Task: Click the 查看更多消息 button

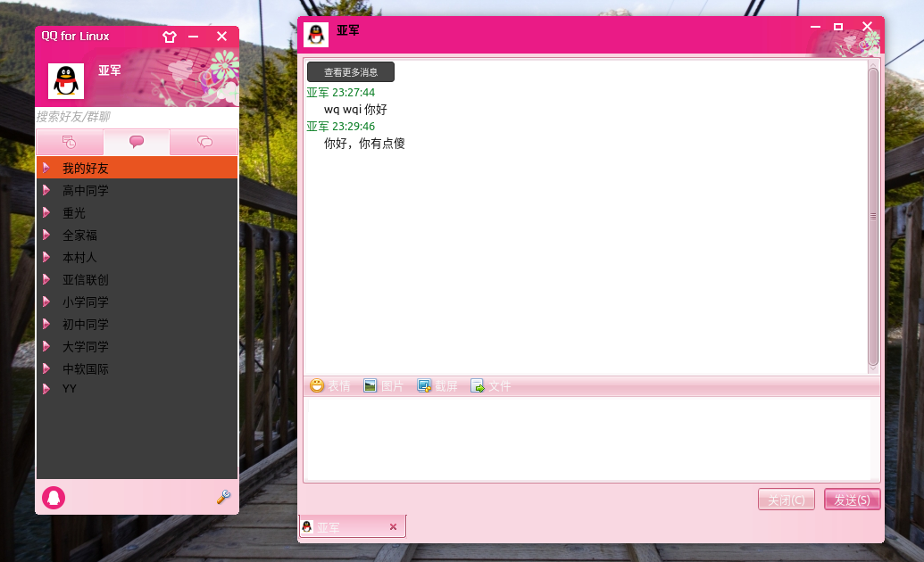Action: pyautogui.click(x=351, y=72)
